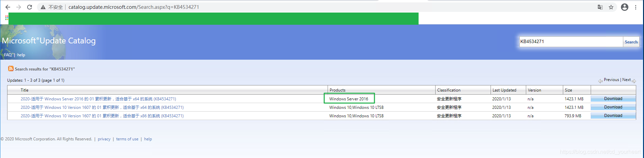Open the help link in footer
Screen dimensions: 644x158
(148, 139)
